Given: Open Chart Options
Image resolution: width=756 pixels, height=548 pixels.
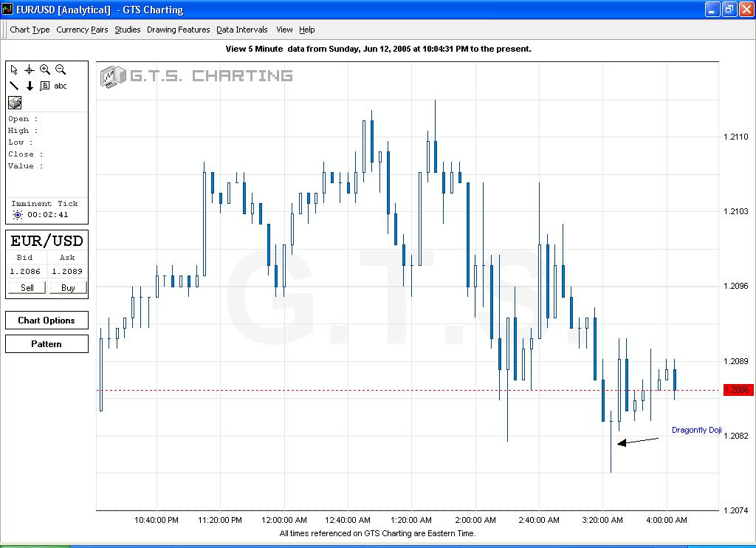Looking at the screenshot, I should [47, 321].
